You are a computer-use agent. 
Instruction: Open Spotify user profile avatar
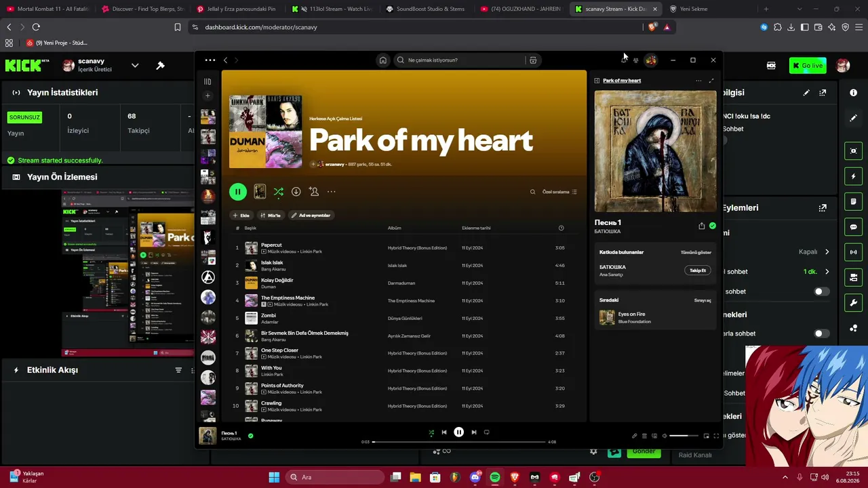click(651, 60)
